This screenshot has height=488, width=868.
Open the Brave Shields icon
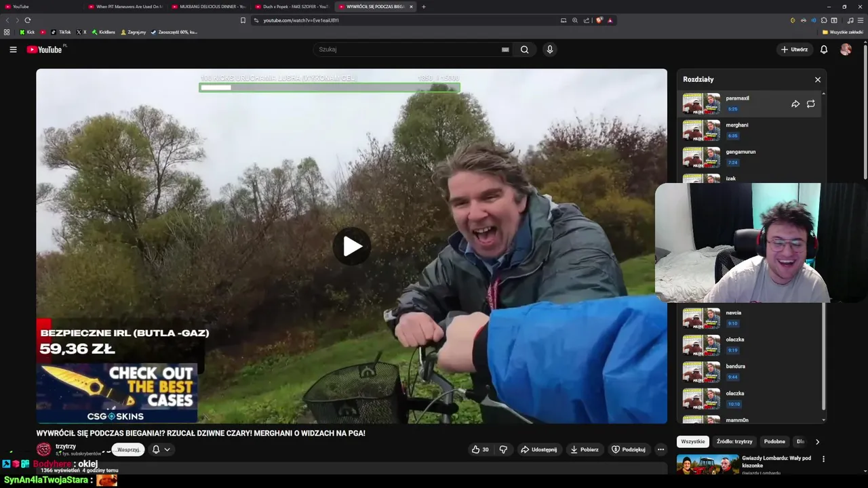(x=599, y=20)
